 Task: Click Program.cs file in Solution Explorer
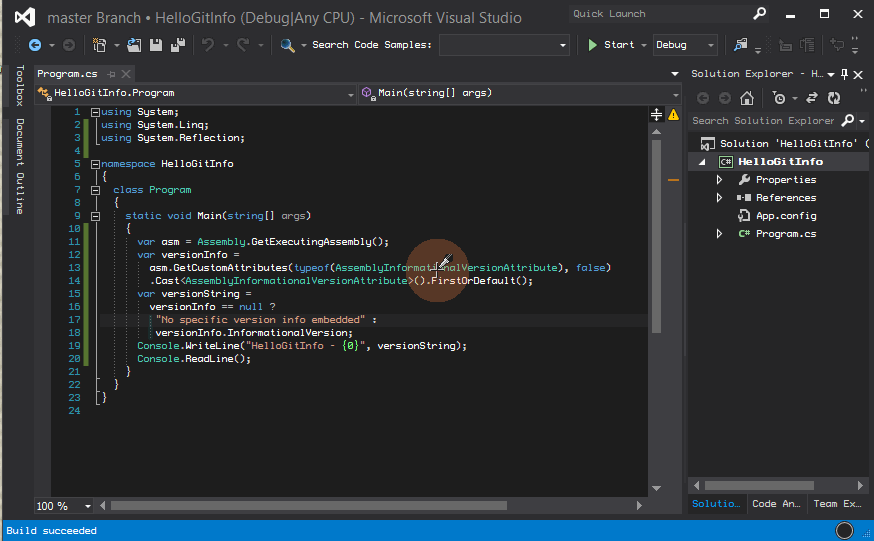coord(786,234)
